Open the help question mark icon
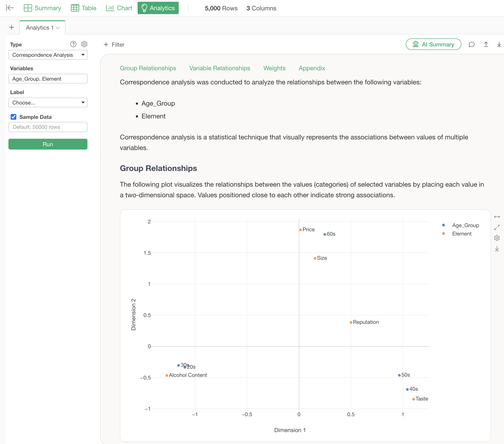The image size is (504, 444). [73, 44]
